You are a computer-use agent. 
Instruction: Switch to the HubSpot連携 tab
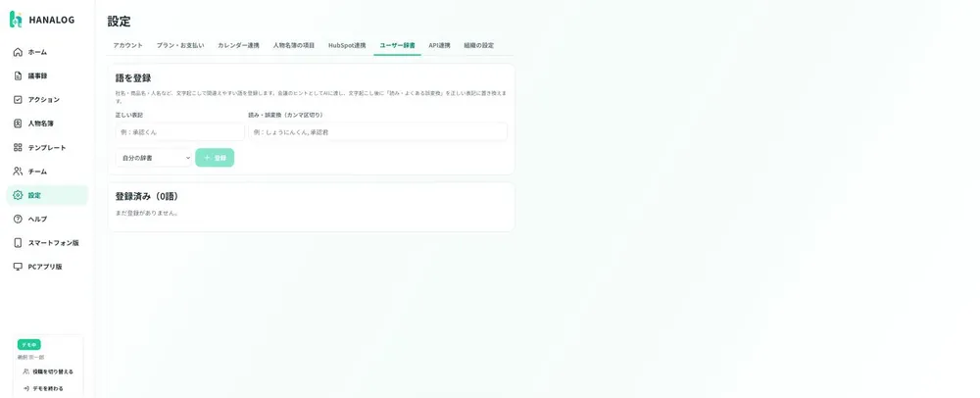tap(347, 46)
